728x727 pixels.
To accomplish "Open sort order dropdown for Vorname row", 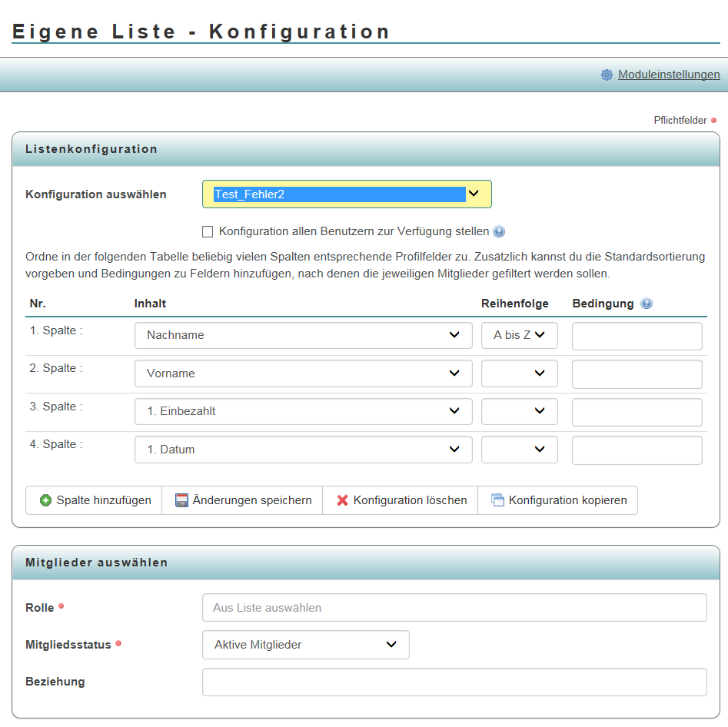I will 519,373.
